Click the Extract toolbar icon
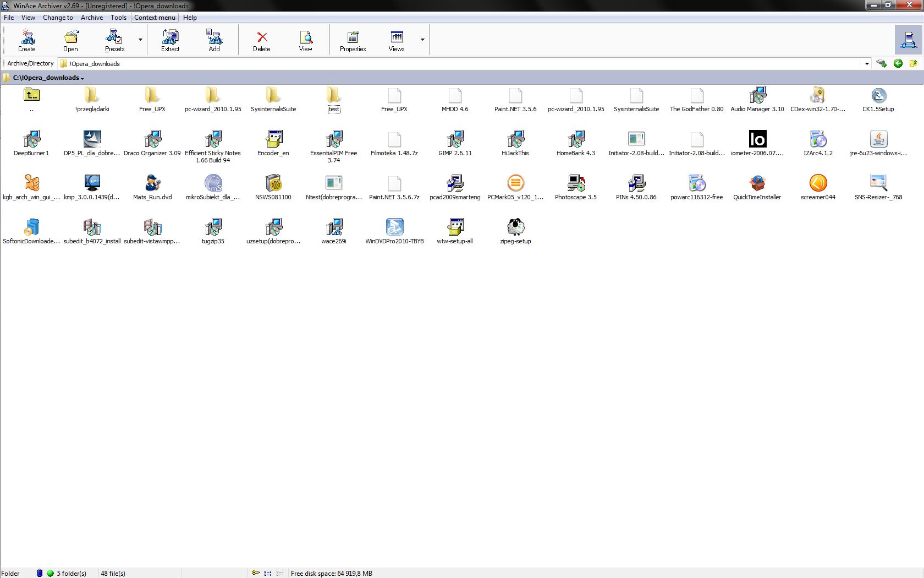The image size is (924, 578). click(170, 40)
